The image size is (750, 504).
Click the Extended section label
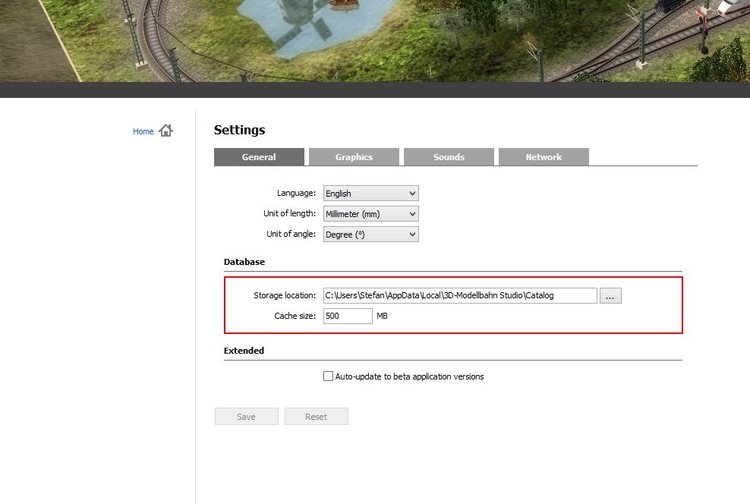[244, 351]
